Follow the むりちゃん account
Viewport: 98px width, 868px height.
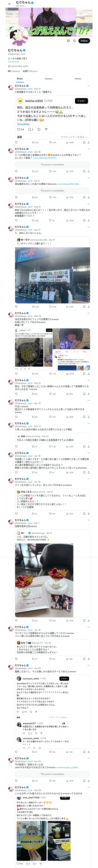84,41
